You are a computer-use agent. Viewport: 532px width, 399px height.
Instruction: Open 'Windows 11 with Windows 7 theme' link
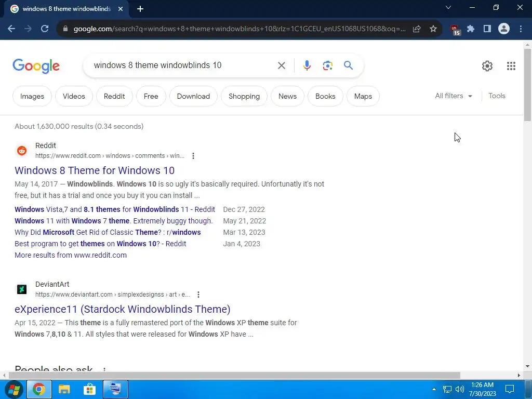tap(114, 221)
